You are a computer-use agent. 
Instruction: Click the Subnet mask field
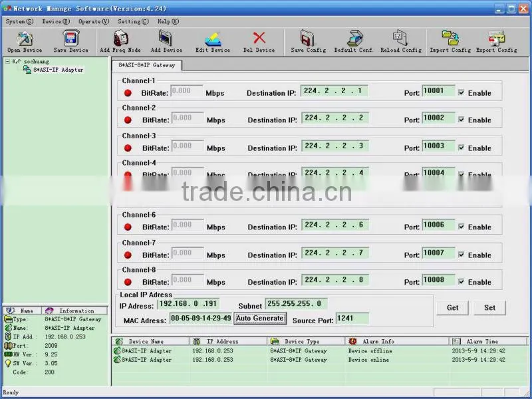point(296,304)
